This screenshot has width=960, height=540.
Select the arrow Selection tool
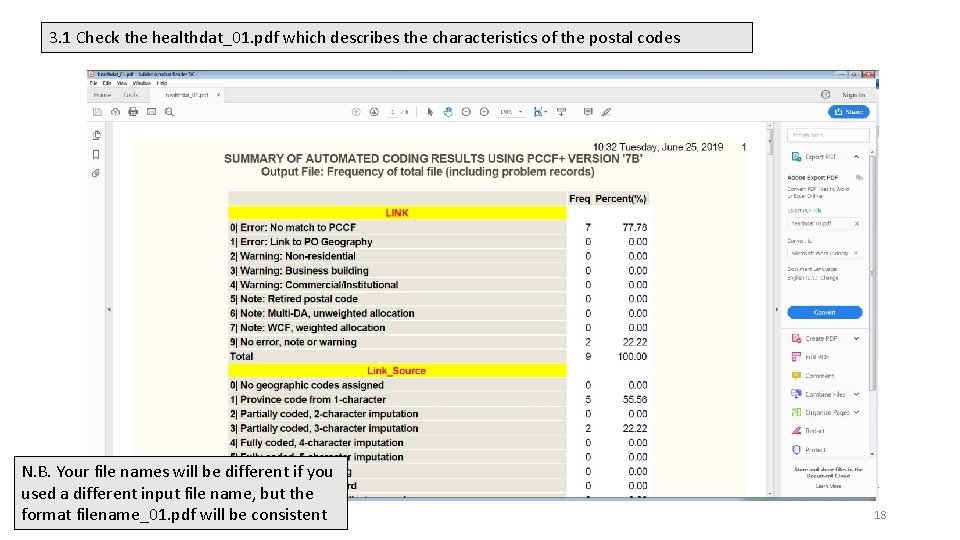[430, 112]
